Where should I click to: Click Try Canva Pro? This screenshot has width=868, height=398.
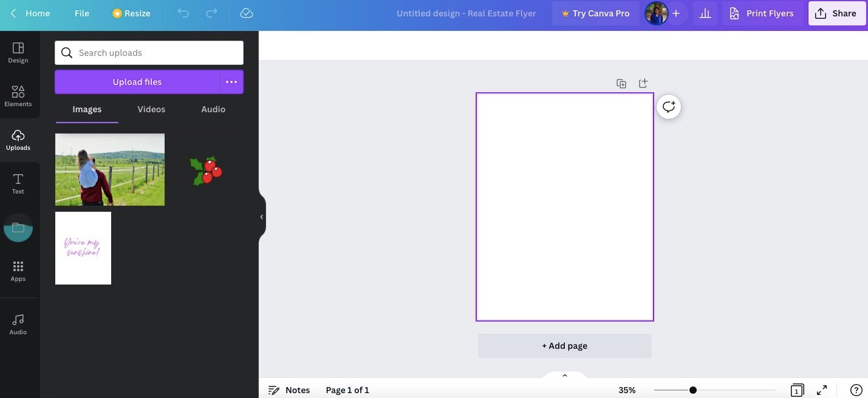pyautogui.click(x=595, y=13)
